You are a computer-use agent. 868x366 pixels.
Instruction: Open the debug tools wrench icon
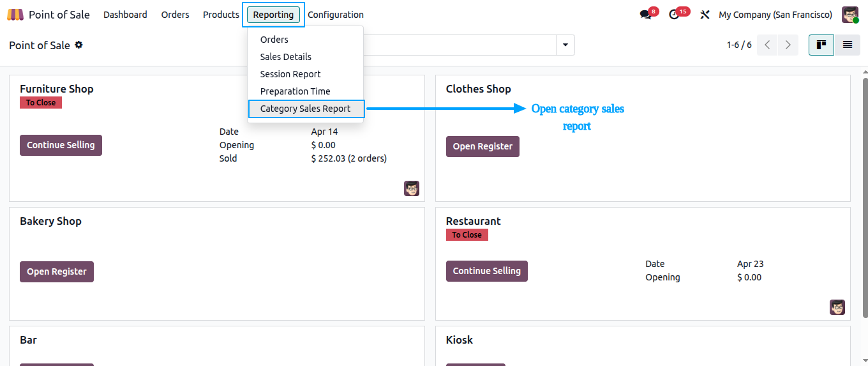[x=705, y=15]
